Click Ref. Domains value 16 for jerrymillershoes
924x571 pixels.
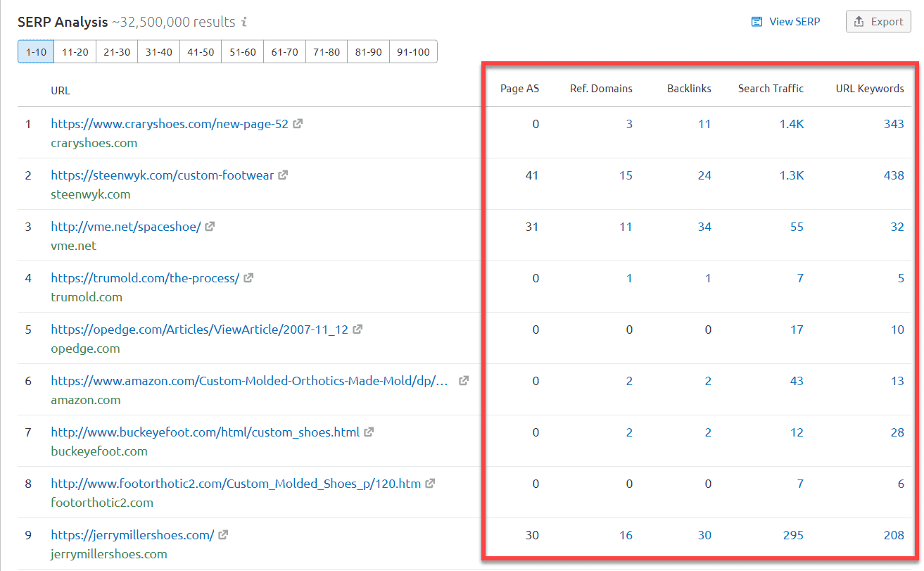[626, 535]
